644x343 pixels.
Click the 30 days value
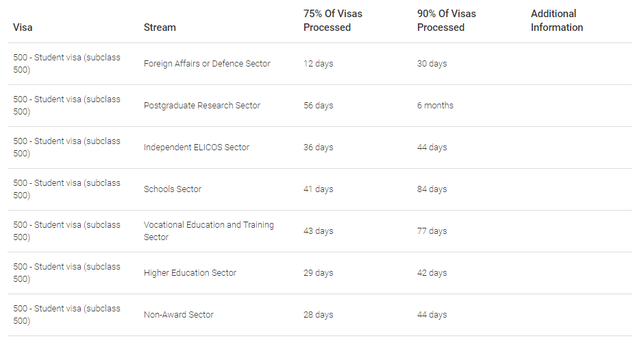[432, 64]
